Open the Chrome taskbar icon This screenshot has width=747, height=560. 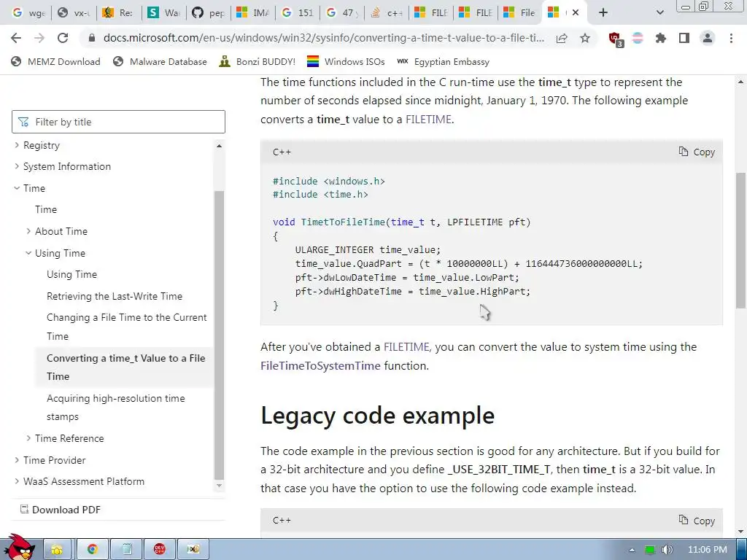92,550
